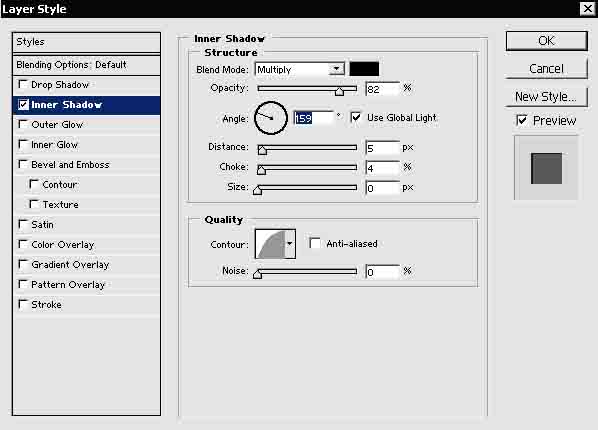598x430 pixels.
Task: Click the Distance value field
Action: (382, 148)
